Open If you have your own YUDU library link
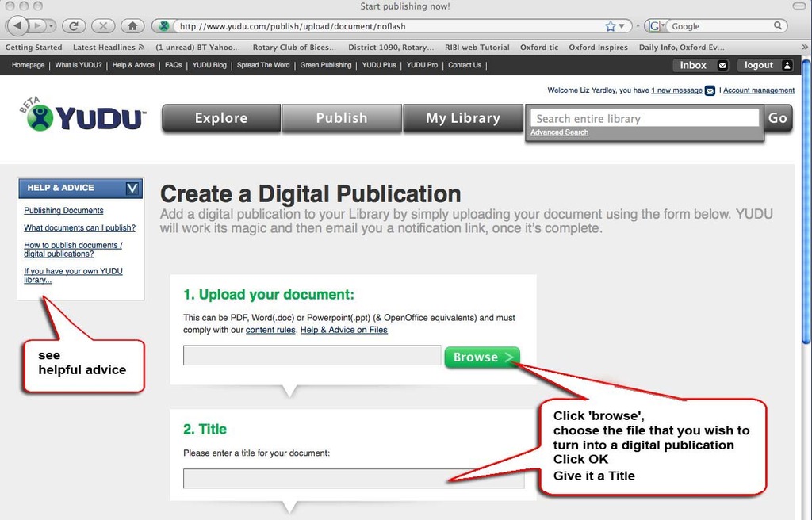Screen dimensions: 812x520 [x=73, y=275]
